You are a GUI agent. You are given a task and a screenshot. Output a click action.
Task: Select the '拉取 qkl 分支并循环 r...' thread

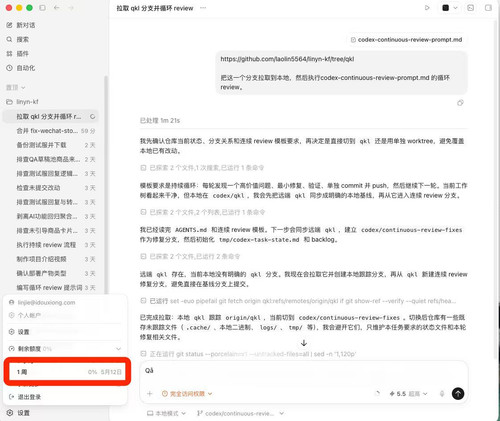point(50,116)
